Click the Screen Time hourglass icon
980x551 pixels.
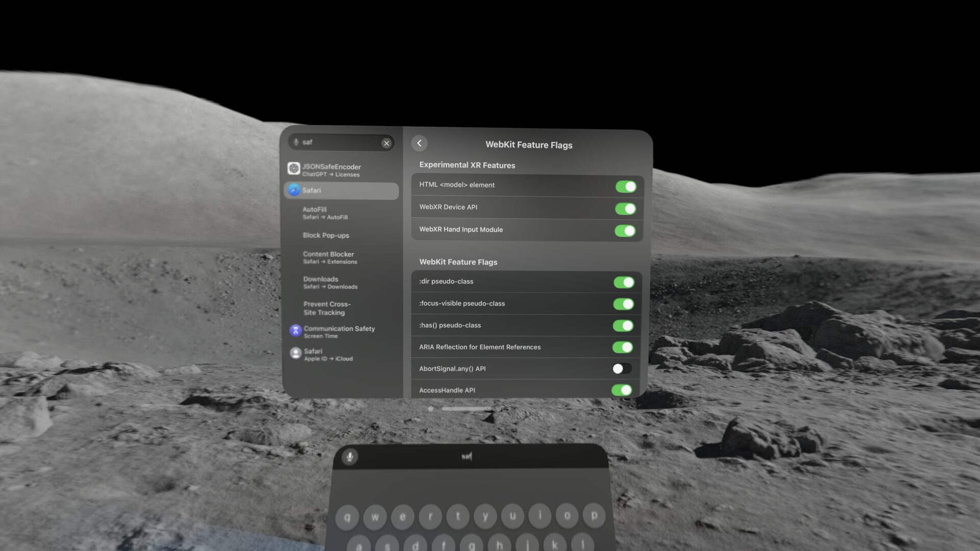coord(296,331)
